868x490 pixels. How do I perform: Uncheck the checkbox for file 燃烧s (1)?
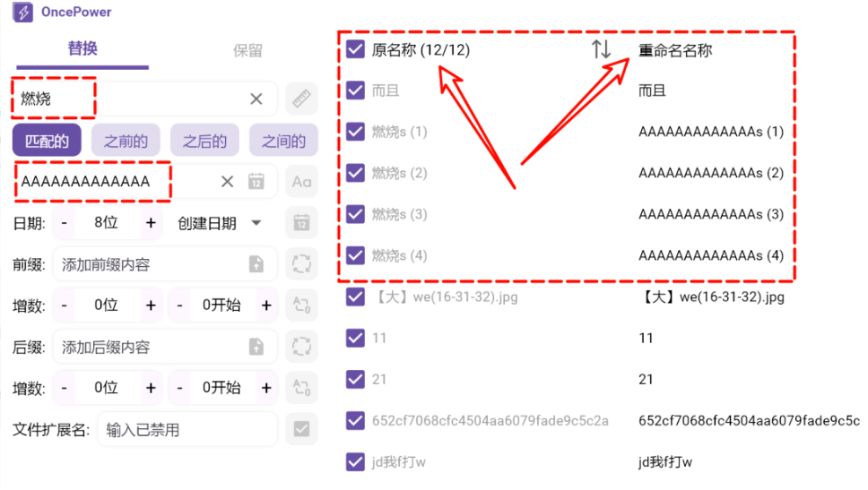click(x=355, y=132)
